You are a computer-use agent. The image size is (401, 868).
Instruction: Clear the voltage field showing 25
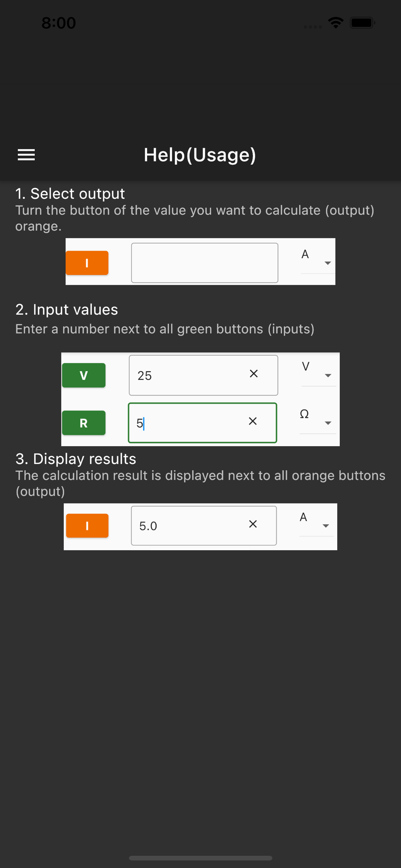[254, 374]
